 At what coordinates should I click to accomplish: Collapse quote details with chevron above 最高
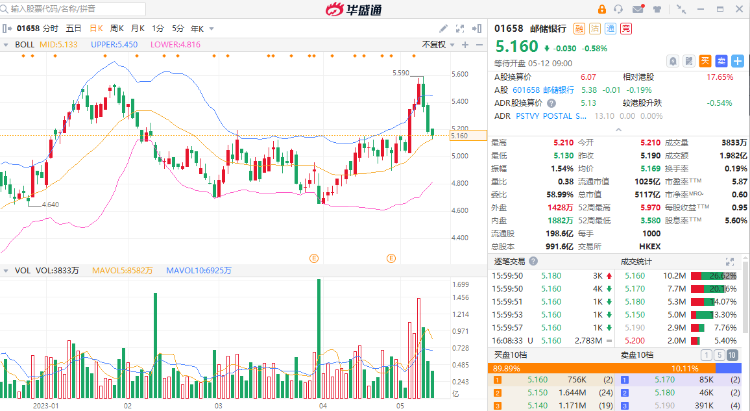(x=618, y=130)
